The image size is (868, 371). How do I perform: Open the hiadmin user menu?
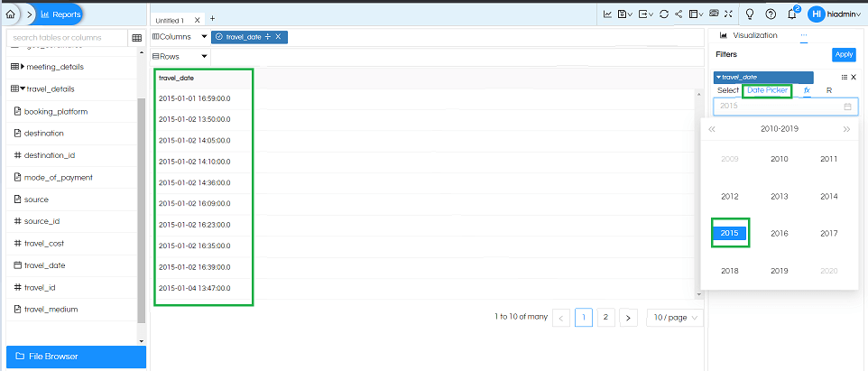(835, 14)
